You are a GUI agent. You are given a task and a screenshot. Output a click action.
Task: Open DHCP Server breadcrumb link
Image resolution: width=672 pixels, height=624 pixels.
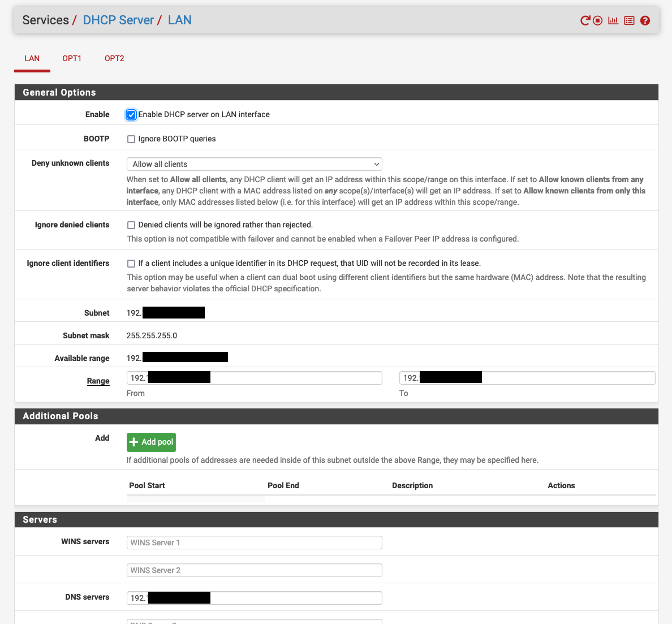(x=118, y=20)
